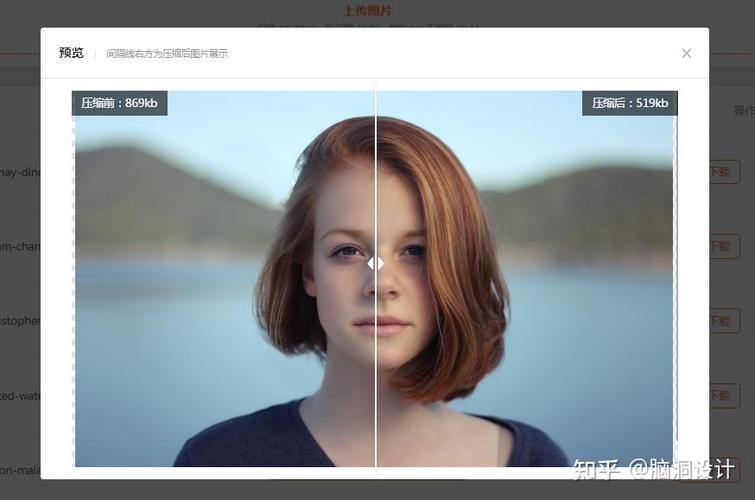Click 下载 button in the may-din row
This screenshot has height=500, width=755.
click(724, 171)
